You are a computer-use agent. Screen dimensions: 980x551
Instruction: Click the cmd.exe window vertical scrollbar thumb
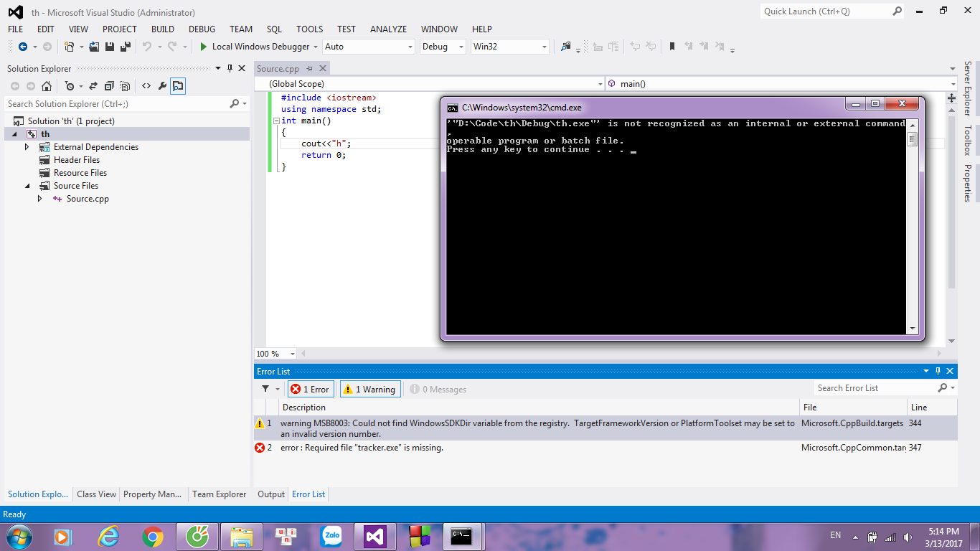point(913,140)
